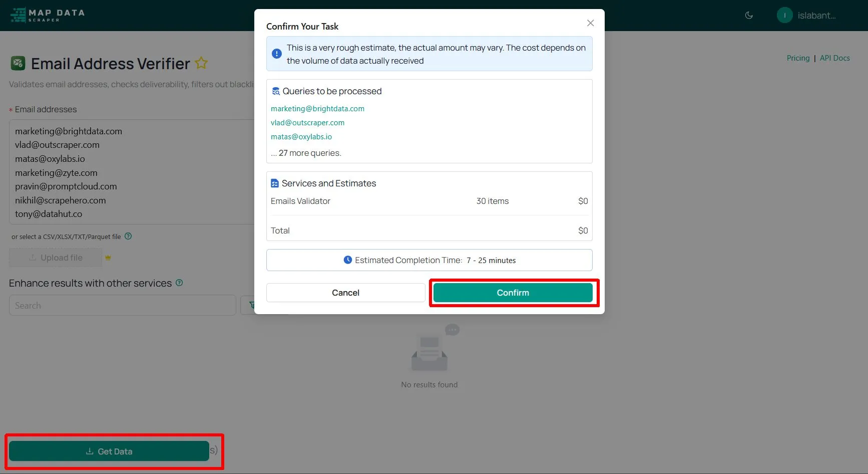This screenshot has height=474, width=868.
Task: Select the 'Total' row label
Action: pyautogui.click(x=280, y=230)
